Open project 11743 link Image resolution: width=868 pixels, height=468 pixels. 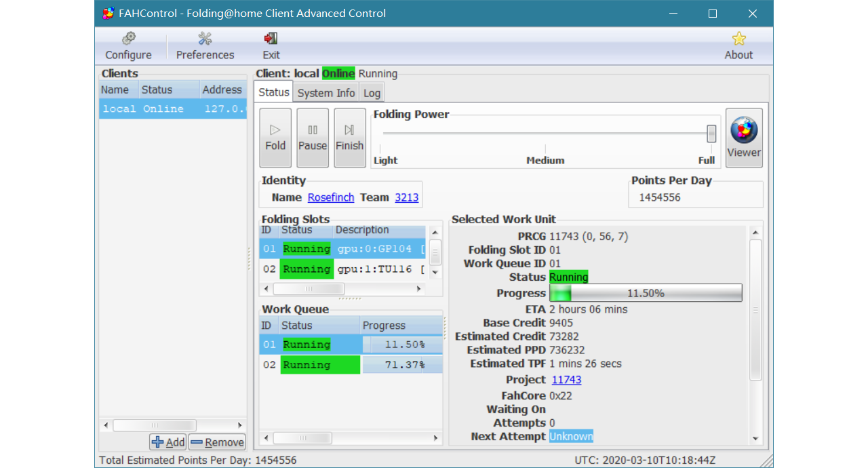[x=566, y=380]
